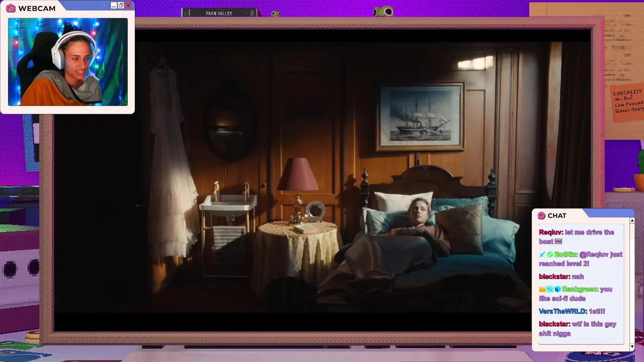
Task: Click the camera icon beside WEBCAM title
Action: [x=11, y=9]
